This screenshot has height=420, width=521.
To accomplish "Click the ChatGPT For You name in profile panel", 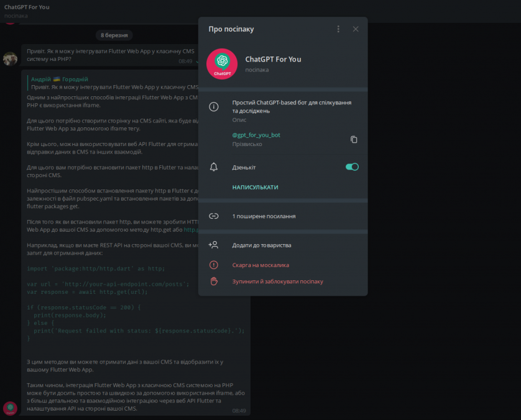I will [x=273, y=60].
